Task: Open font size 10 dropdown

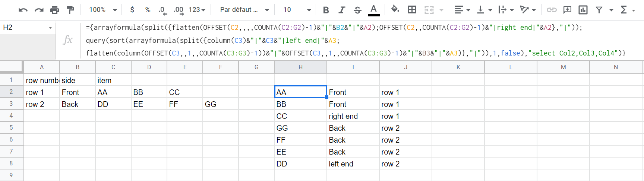Action: [297, 10]
